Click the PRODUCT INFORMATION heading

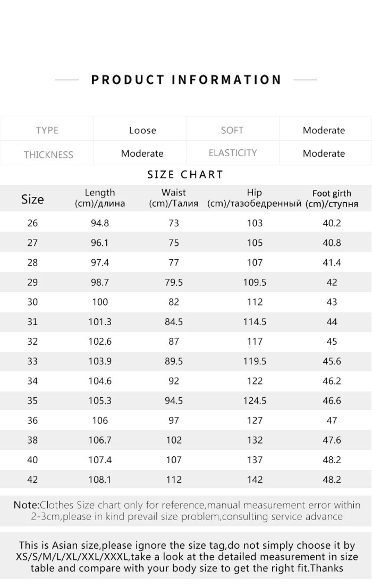coord(186,80)
